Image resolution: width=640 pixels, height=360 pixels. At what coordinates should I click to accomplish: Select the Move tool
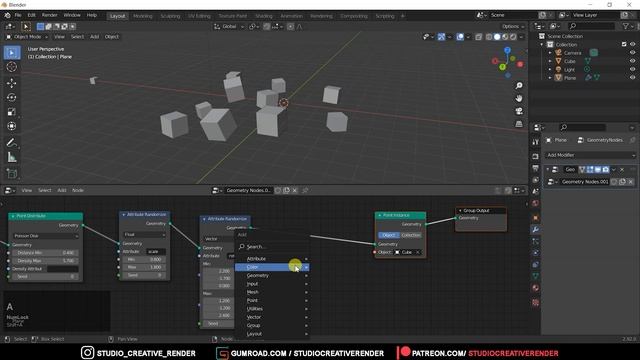[12, 83]
